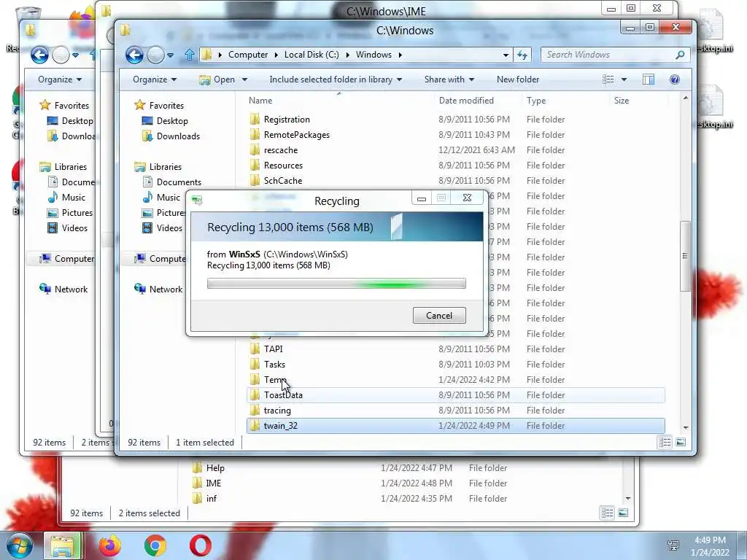This screenshot has width=747, height=560.
Task: Click the scroll down arrow in C:\Windows
Action: (x=686, y=428)
